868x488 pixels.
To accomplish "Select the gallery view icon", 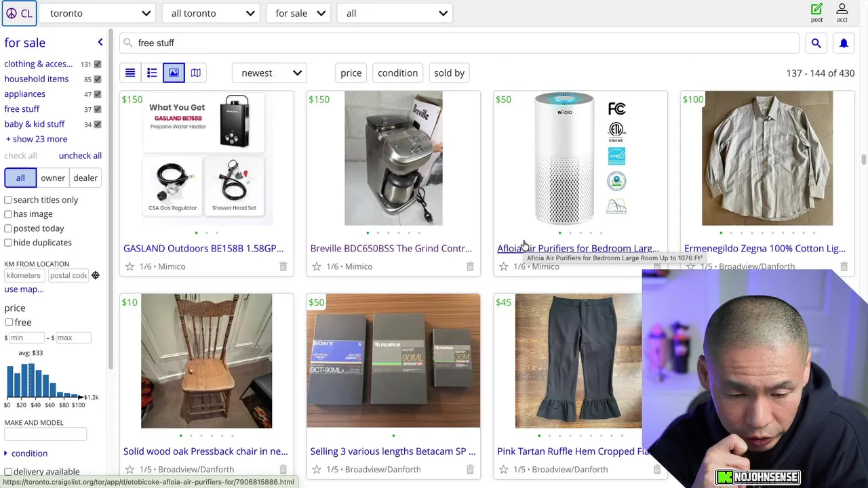I will click(174, 73).
